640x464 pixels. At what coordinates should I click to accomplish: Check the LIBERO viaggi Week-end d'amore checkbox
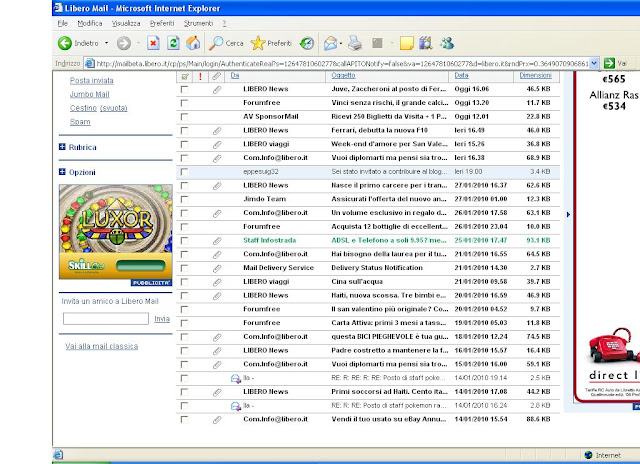pyautogui.click(x=184, y=144)
